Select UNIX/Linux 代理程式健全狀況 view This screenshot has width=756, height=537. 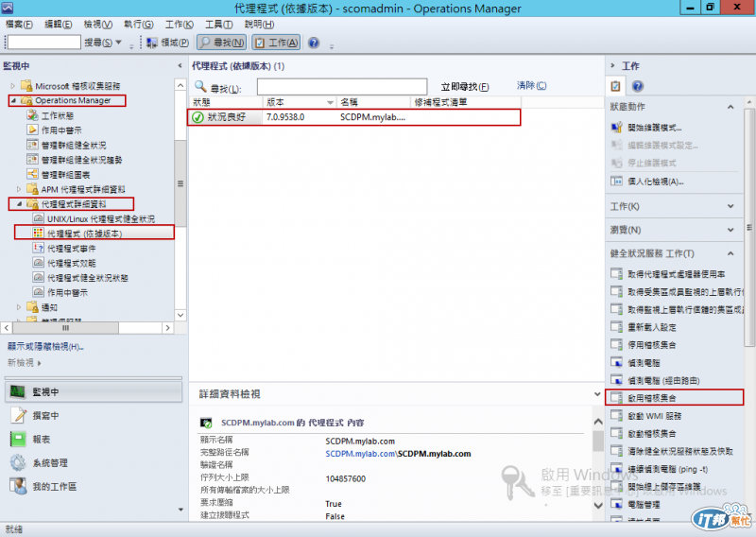[x=101, y=219]
